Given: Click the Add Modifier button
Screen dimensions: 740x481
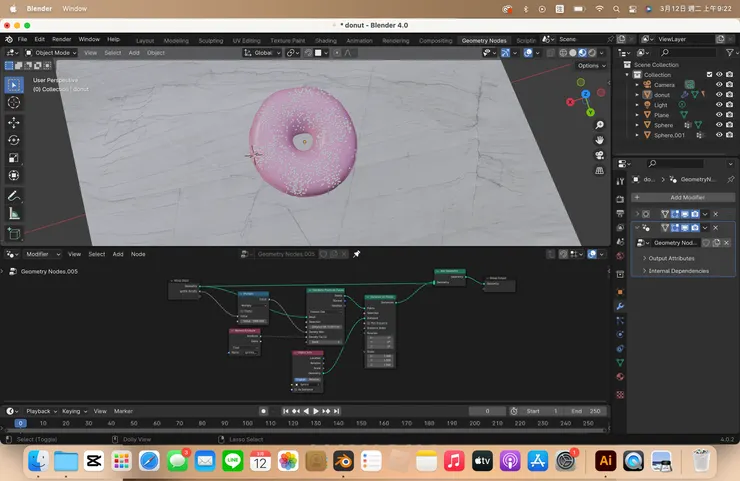Looking at the screenshot, I should (685, 197).
